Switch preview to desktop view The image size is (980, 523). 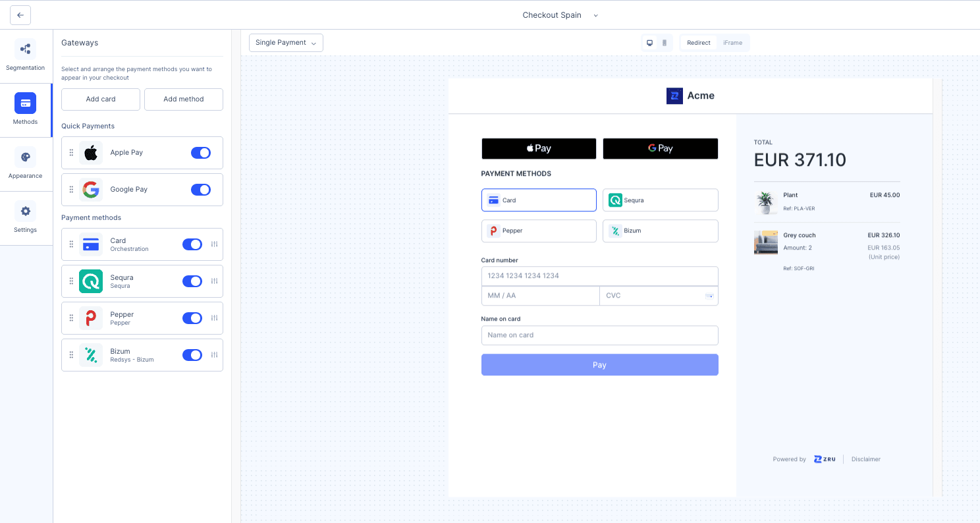point(649,42)
